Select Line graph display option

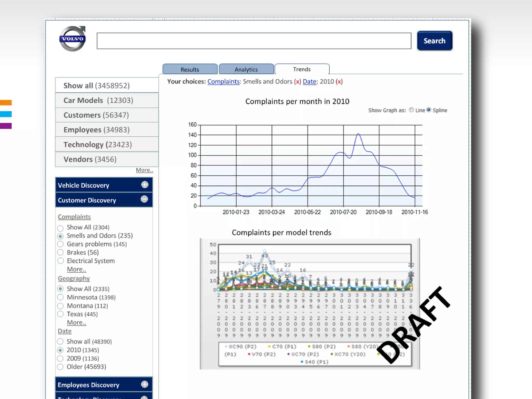click(411, 110)
